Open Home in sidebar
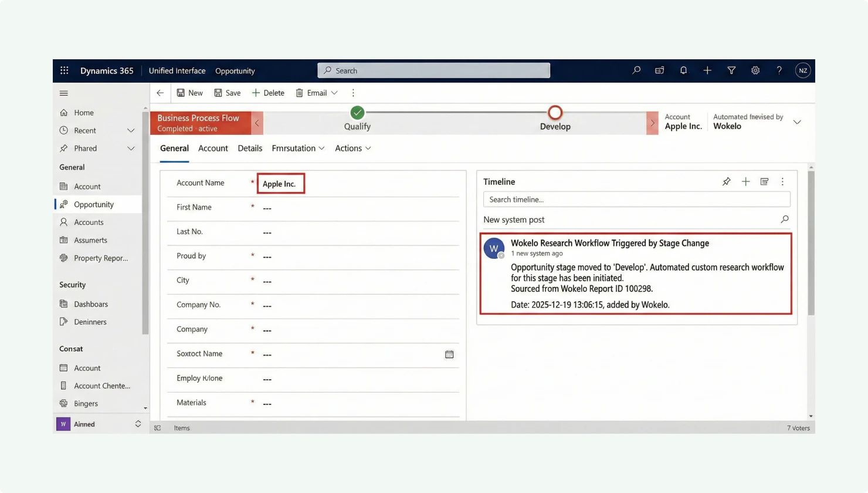This screenshot has width=868, height=493. coord(84,113)
